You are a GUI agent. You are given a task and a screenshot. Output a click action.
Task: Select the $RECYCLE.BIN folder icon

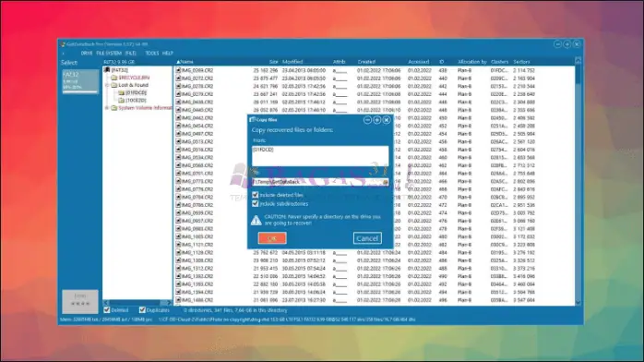(114, 78)
